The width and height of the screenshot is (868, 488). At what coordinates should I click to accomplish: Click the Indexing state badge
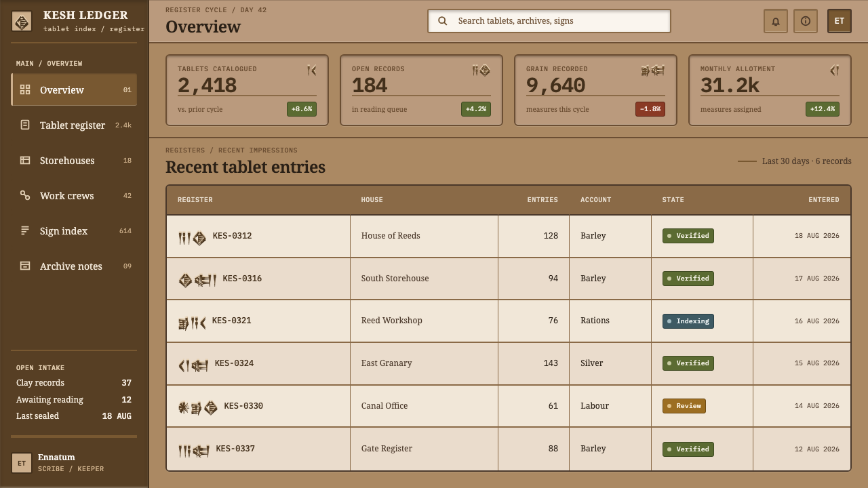point(688,321)
